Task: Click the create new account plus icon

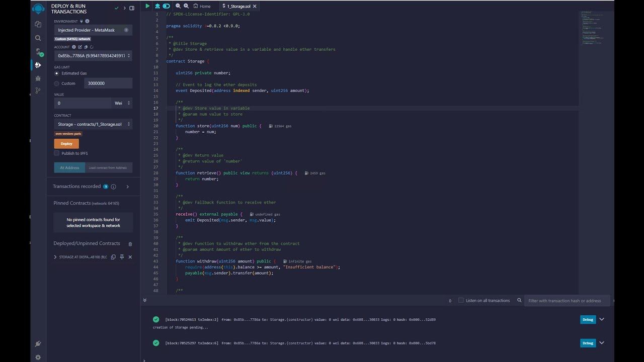Action: point(74,47)
